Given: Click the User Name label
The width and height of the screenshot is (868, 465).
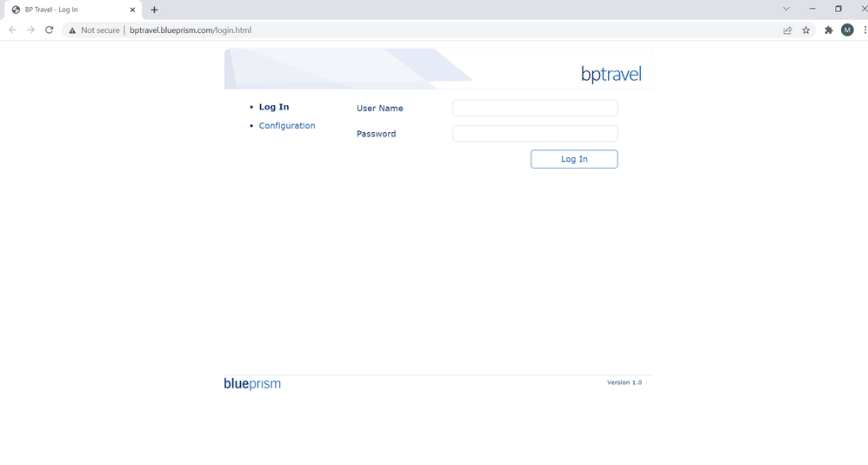Looking at the screenshot, I should pyautogui.click(x=380, y=109).
